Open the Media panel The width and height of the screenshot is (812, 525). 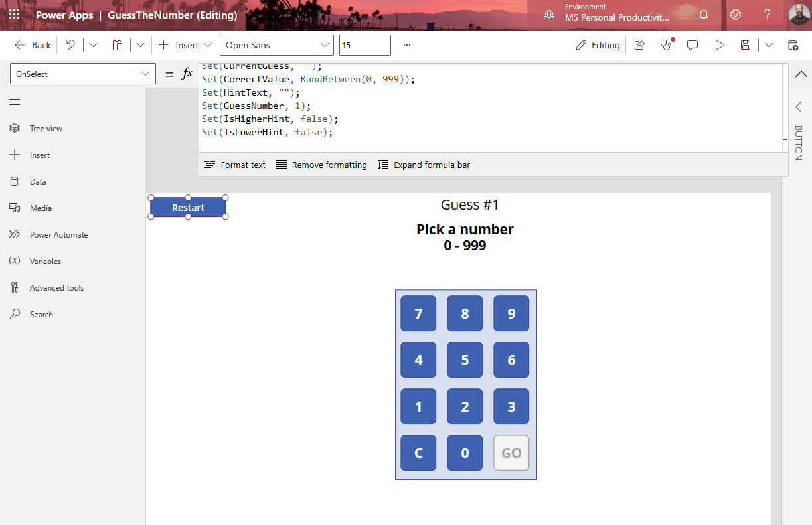click(15, 208)
